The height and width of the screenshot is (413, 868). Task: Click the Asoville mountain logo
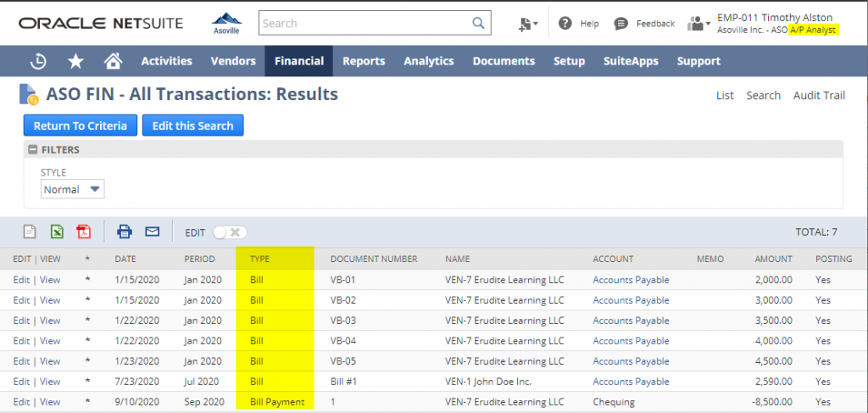(x=226, y=23)
